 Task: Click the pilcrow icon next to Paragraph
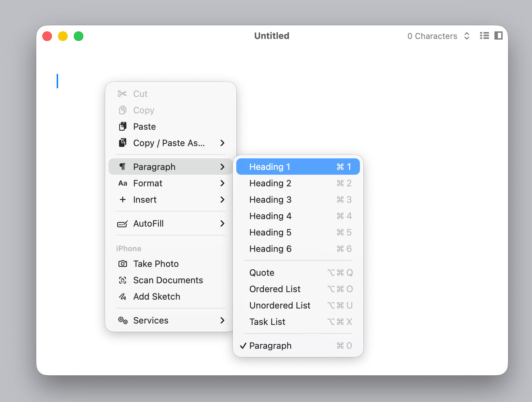(123, 167)
